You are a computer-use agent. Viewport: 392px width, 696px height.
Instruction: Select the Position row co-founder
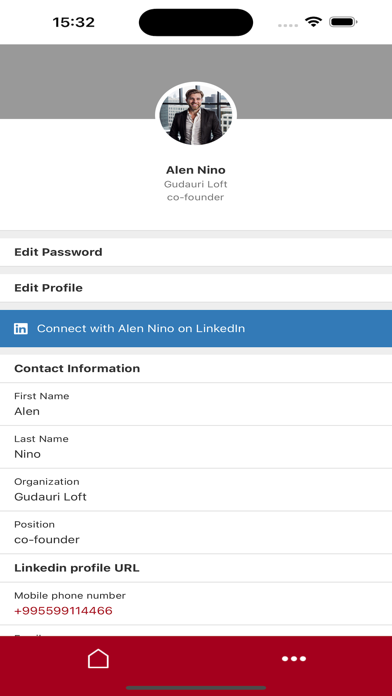point(196,533)
